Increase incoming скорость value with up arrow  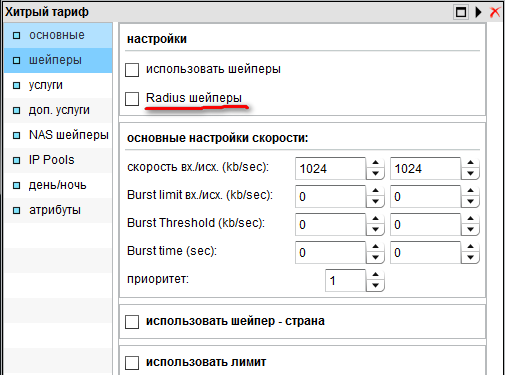point(375,163)
